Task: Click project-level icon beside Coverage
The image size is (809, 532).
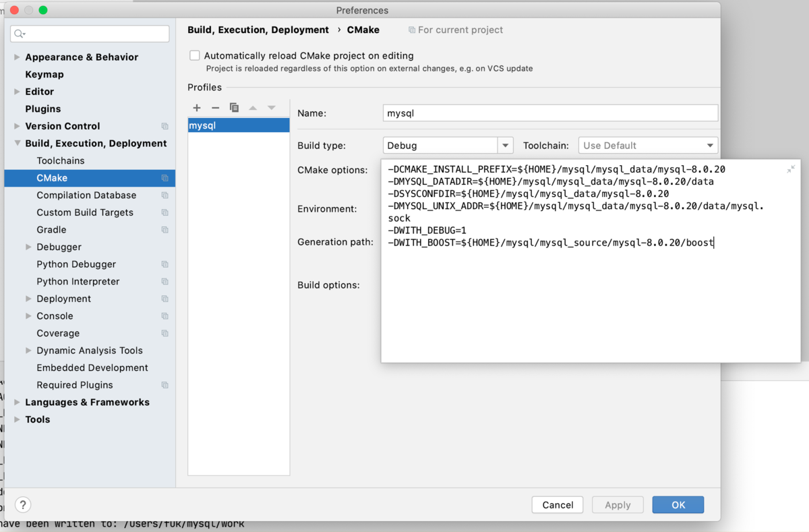Action: tap(164, 333)
